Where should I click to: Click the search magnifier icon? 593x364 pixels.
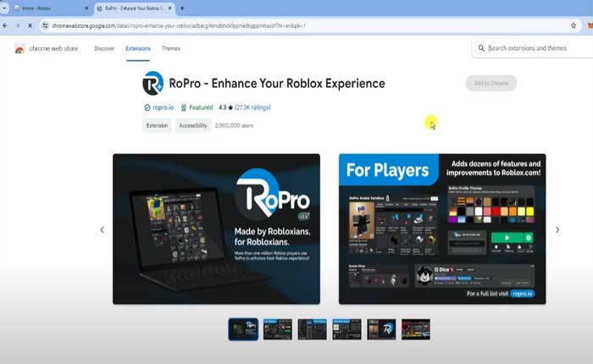click(x=481, y=48)
